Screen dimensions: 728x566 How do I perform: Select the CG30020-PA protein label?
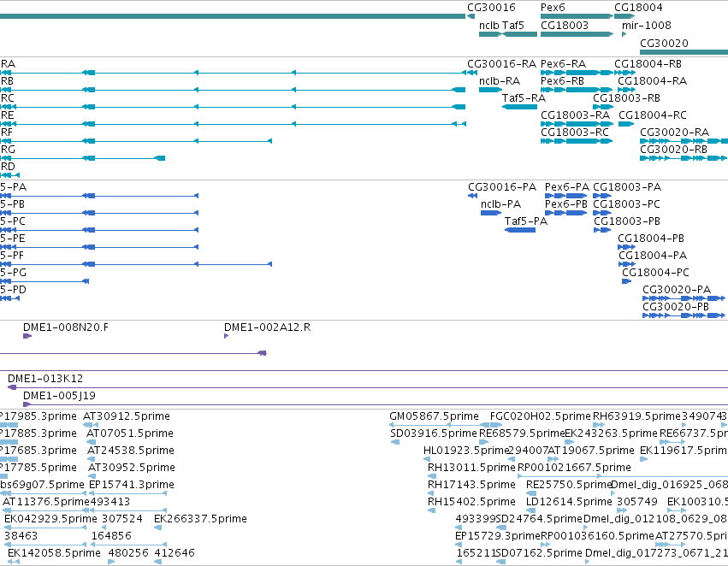(x=677, y=290)
